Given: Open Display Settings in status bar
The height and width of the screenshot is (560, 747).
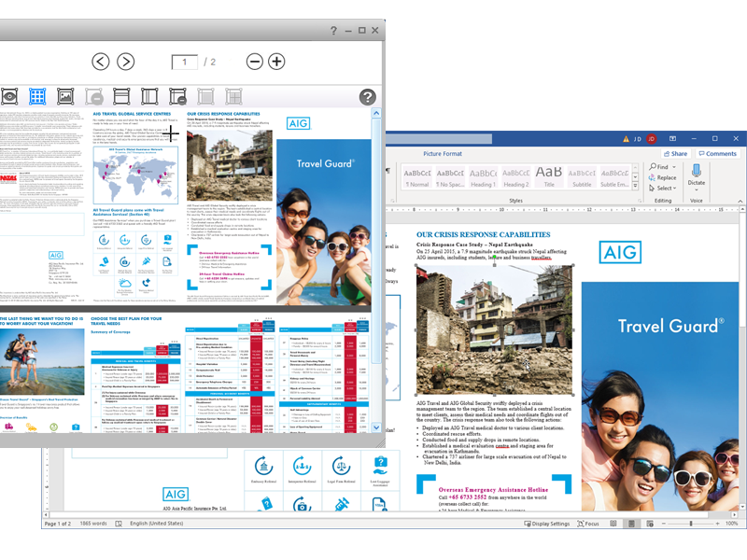Looking at the screenshot, I should tap(547, 524).
